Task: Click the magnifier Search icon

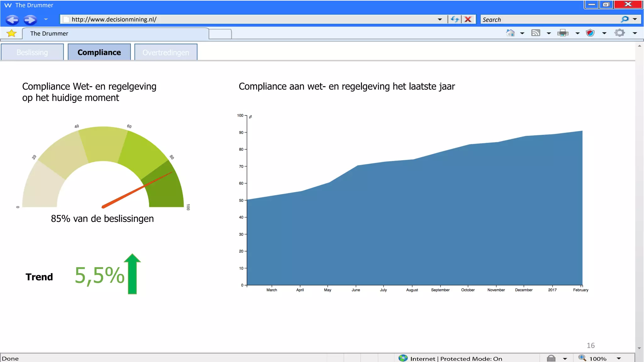Action: (x=625, y=19)
